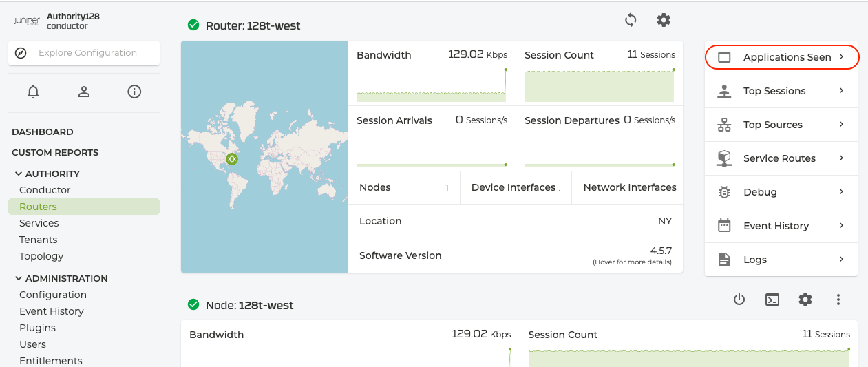
Task: Click the node power icon
Action: pos(739,300)
